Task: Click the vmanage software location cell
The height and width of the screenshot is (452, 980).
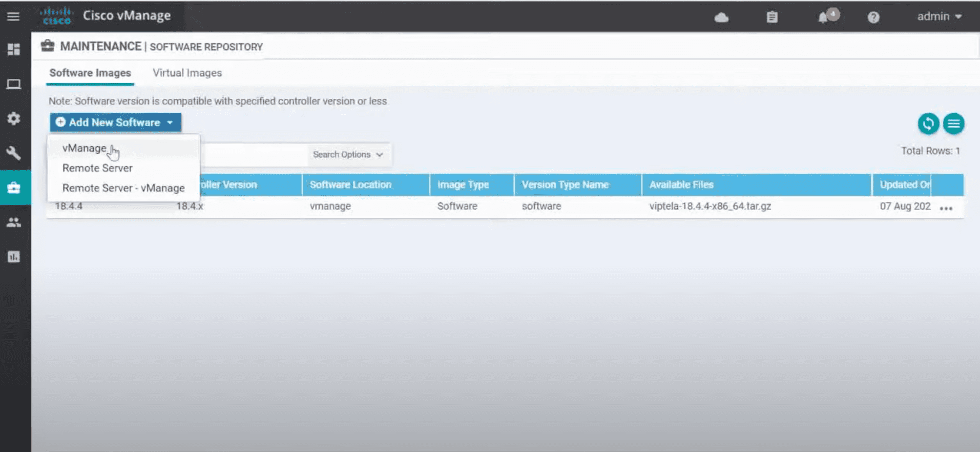Action: 330,206
